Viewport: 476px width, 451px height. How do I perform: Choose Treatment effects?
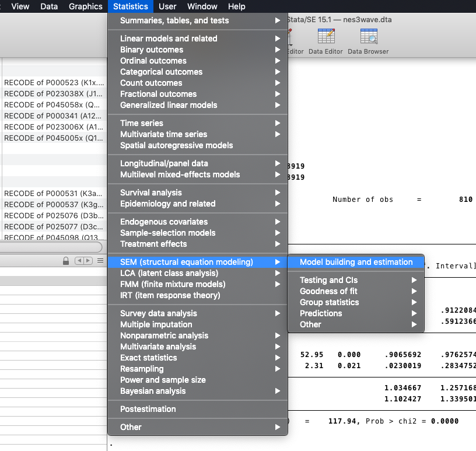point(198,244)
